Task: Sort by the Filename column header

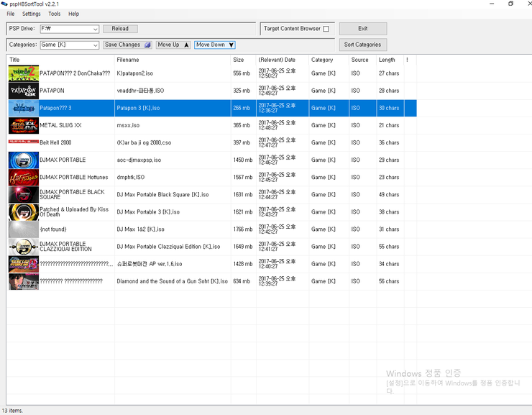Action: coord(173,60)
